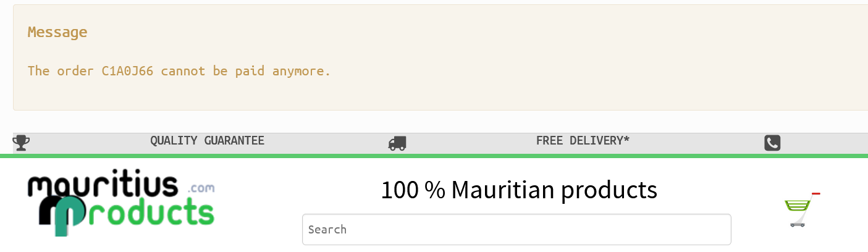Click the 100 % Mauritian products heading
The width and height of the screenshot is (868, 252).
pyautogui.click(x=518, y=190)
